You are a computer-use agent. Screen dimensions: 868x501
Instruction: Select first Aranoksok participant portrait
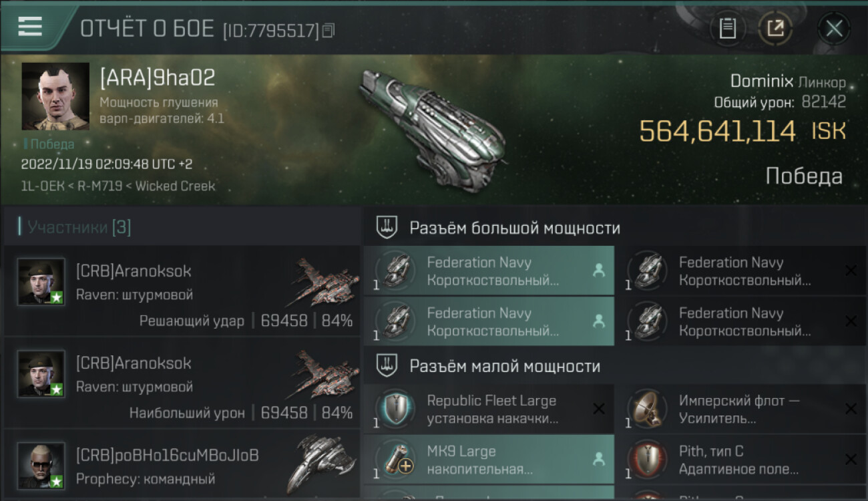[x=41, y=281]
